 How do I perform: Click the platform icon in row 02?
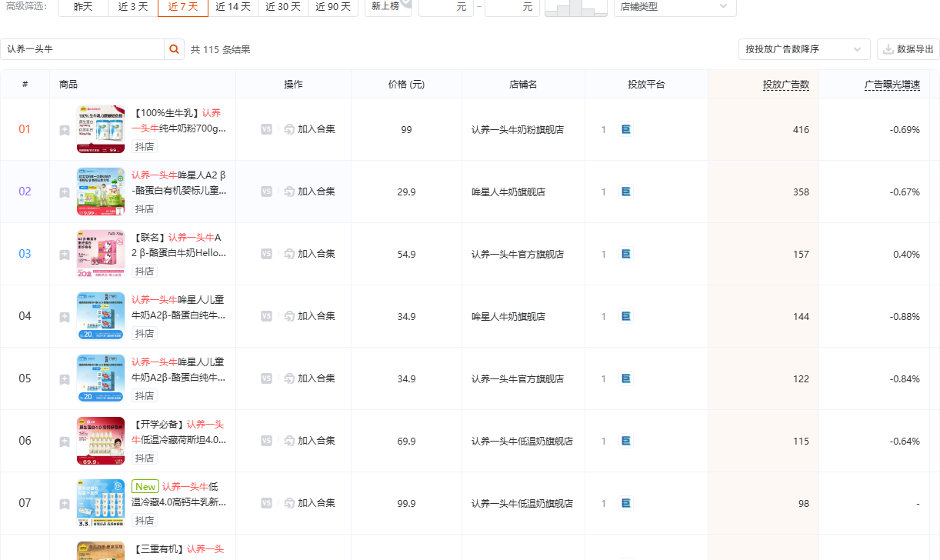626,192
